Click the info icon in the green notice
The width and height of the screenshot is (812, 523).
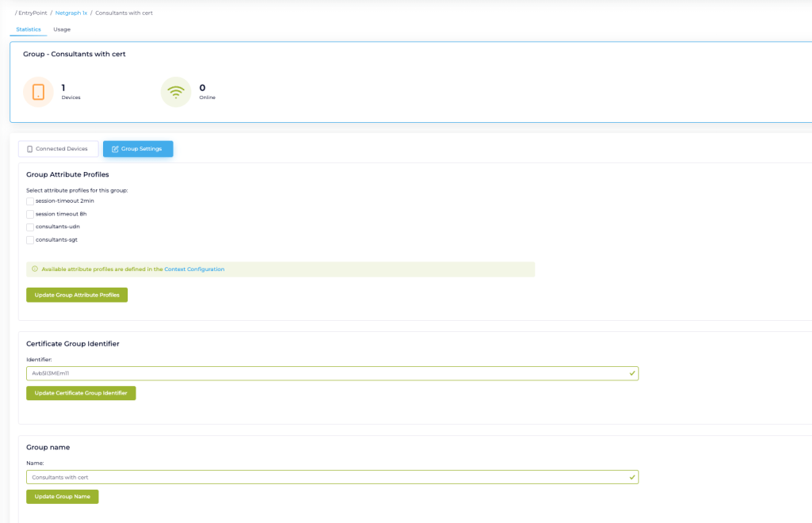click(x=35, y=269)
